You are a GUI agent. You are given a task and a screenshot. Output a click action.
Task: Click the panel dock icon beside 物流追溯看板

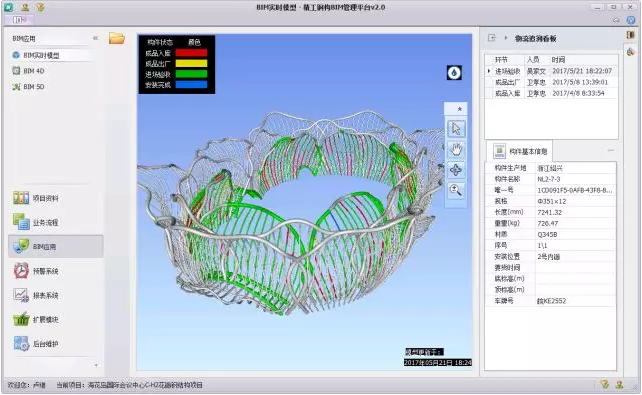click(x=492, y=38)
